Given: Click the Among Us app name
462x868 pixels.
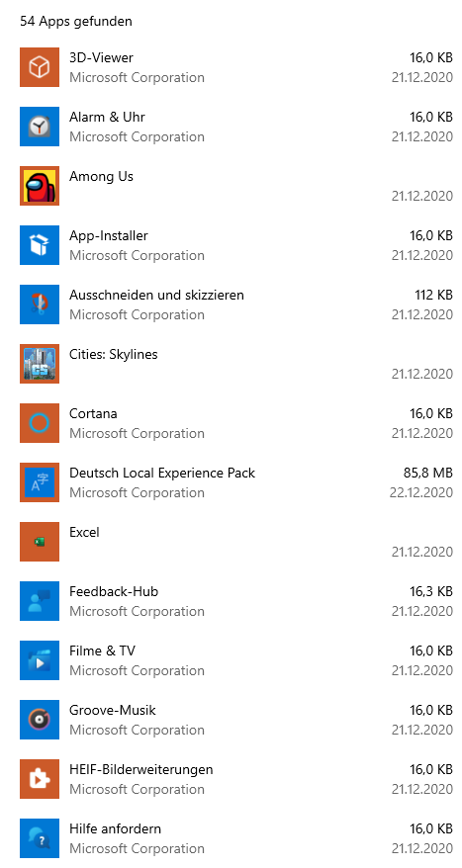Looking at the screenshot, I should tap(101, 177).
